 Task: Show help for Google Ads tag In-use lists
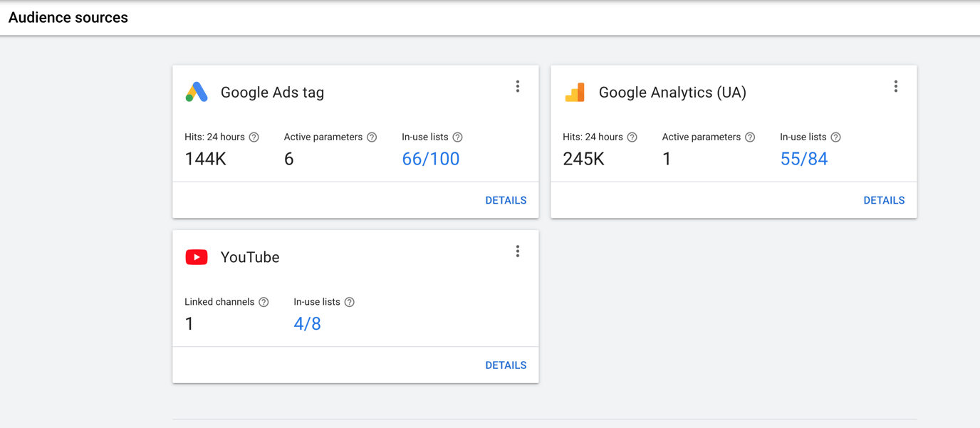458,137
